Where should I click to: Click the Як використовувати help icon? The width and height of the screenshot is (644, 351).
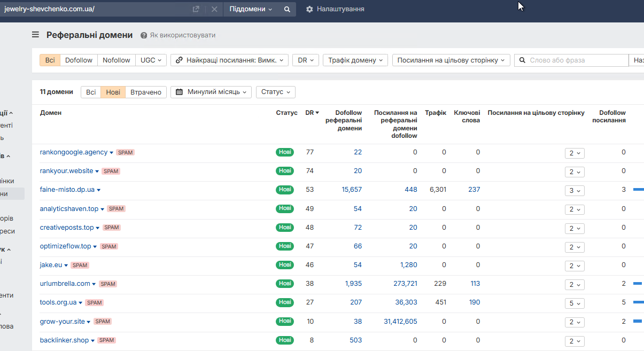pyautogui.click(x=144, y=35)
